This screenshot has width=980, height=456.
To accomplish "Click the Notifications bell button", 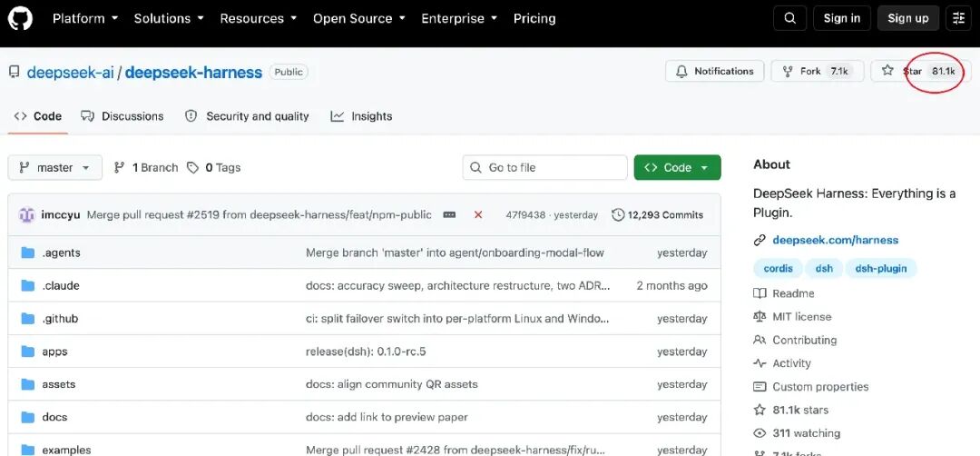I will click(x=714, y=72).
